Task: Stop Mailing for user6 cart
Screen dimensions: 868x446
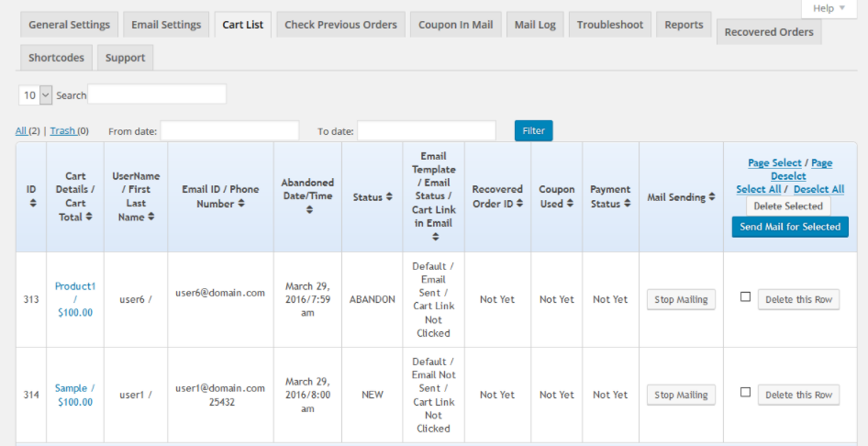Action: click(x=681, y=299)
